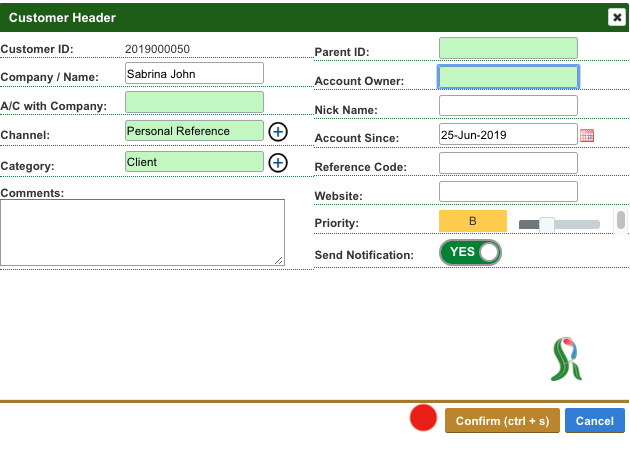Viewport: 630px width, 450px height.
Task: Open the Parent ID field
Action: pos(508,48)
